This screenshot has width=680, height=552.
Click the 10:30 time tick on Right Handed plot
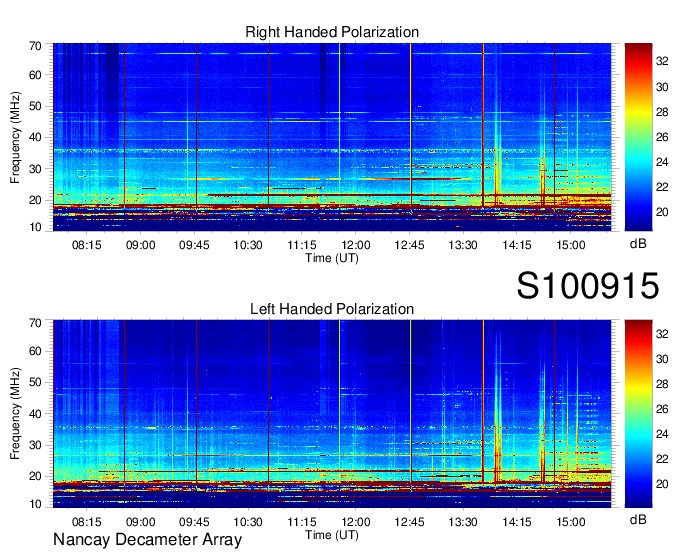[x=248, y=245]
